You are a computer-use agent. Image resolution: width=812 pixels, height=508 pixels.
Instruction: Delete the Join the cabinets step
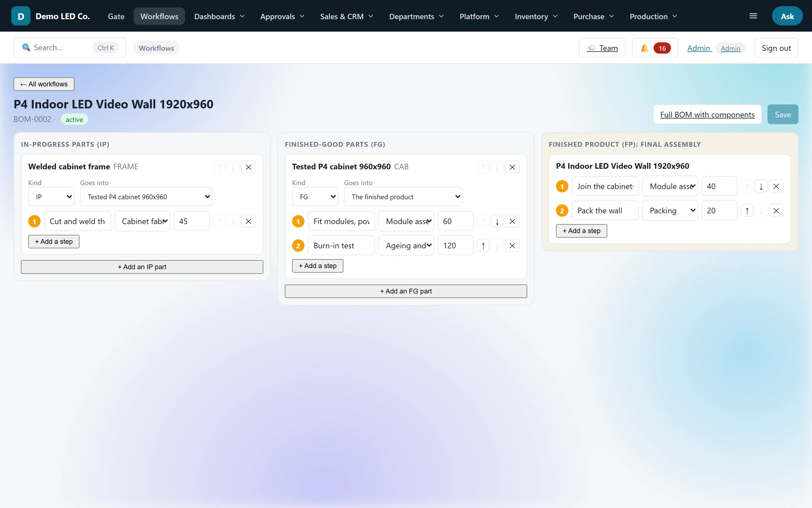tap(776, 187)
